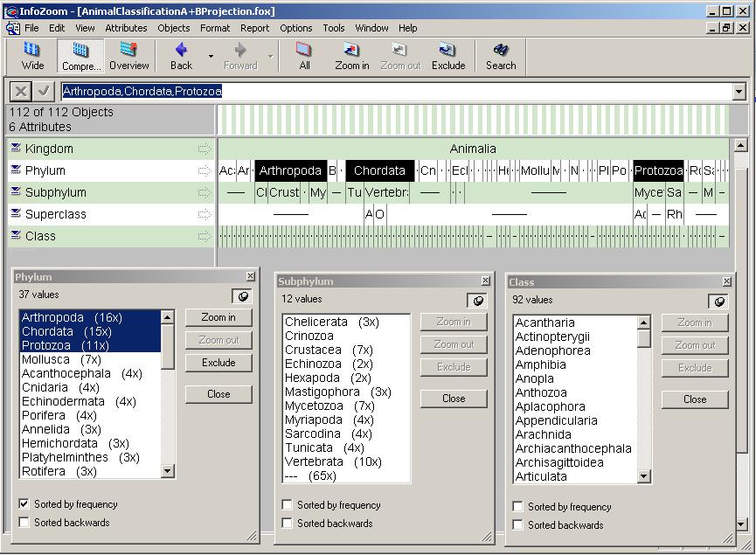The image size is (756, 555).
Task: Expand the Kingdom attribute row icon
Action: pyautogui.click(x=16, y=149)
